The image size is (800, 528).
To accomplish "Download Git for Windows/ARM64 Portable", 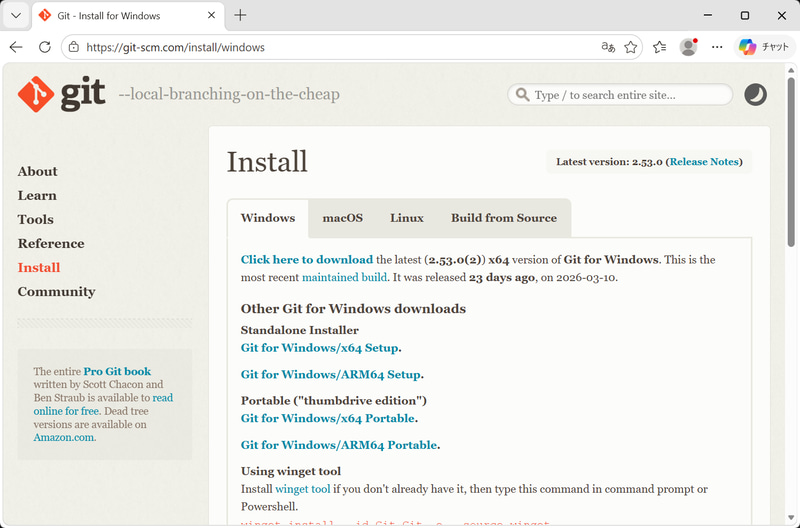I will pos(339,445).
